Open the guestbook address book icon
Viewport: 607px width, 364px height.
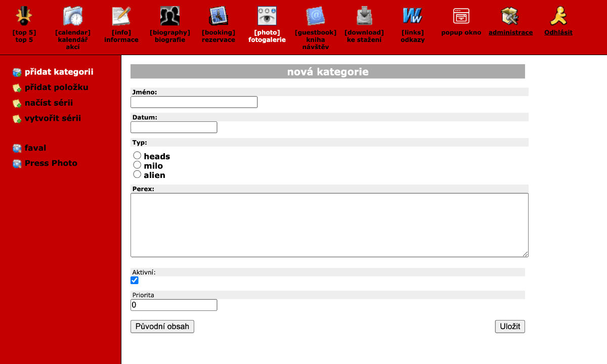(x=316, y=16)
